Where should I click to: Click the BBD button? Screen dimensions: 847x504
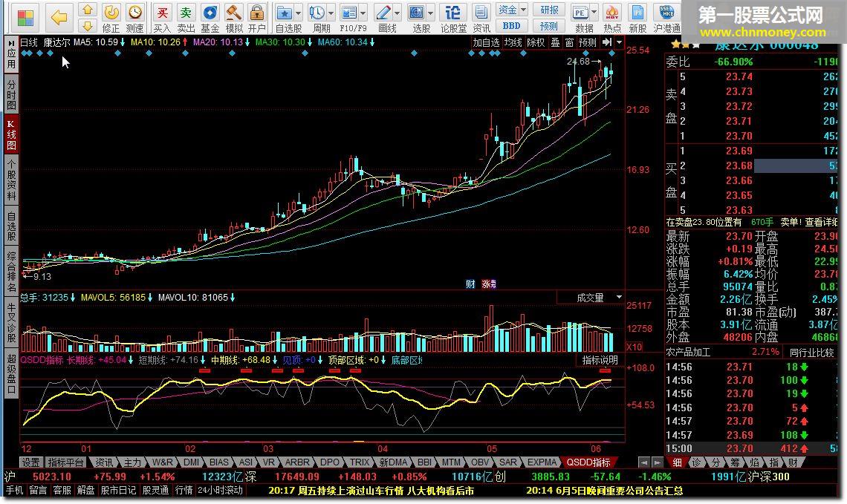click(511, 25)
